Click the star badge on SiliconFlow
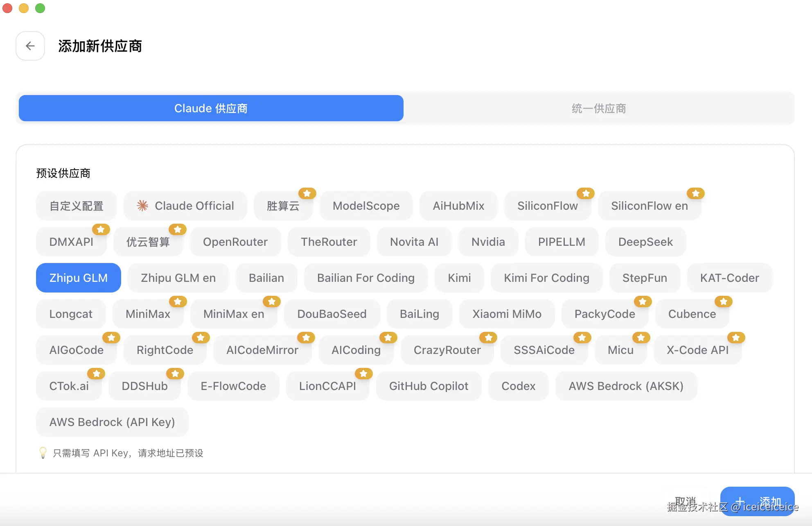The height and width of the screenshot is (526, 812). click(x=586, y=193)
